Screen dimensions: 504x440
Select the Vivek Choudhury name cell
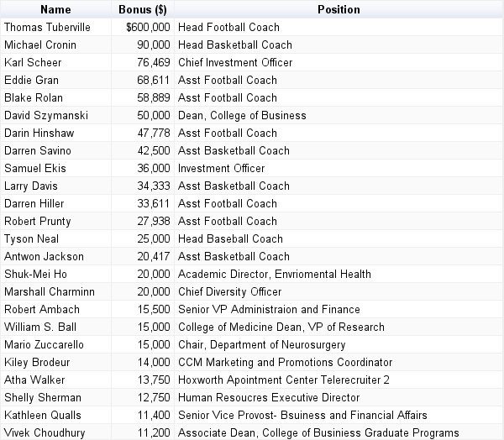tap(45, 433)
